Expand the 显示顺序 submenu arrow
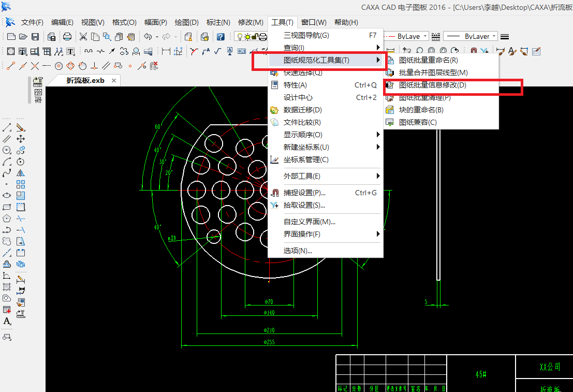This screenshot has height=392, width=573. [x=378, y=134]
